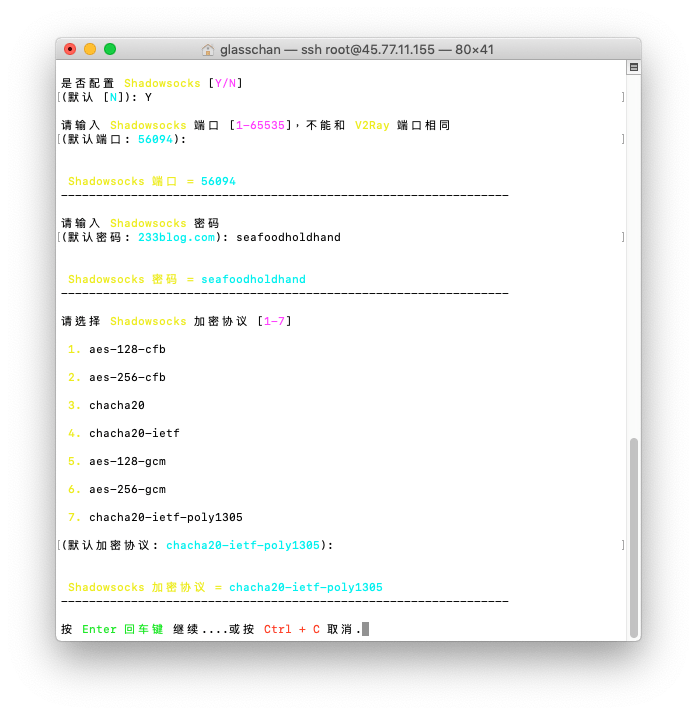Click option '4. chacha20-ietf'
Image resolution: width=697 pixels, height=715 pixels.
tap(124, 433)
